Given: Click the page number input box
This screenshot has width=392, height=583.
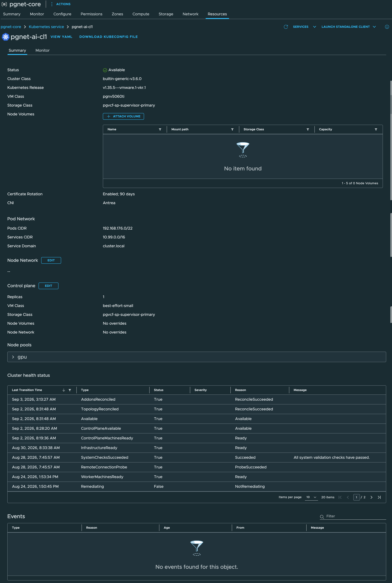Looking at the screenshot, I should coord(356,497).
